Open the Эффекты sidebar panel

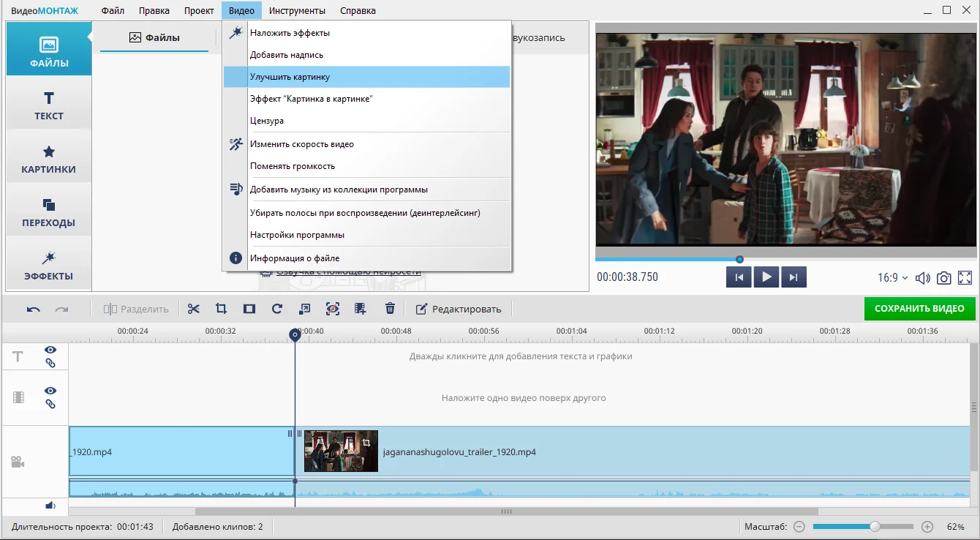[x=49, y=266]
